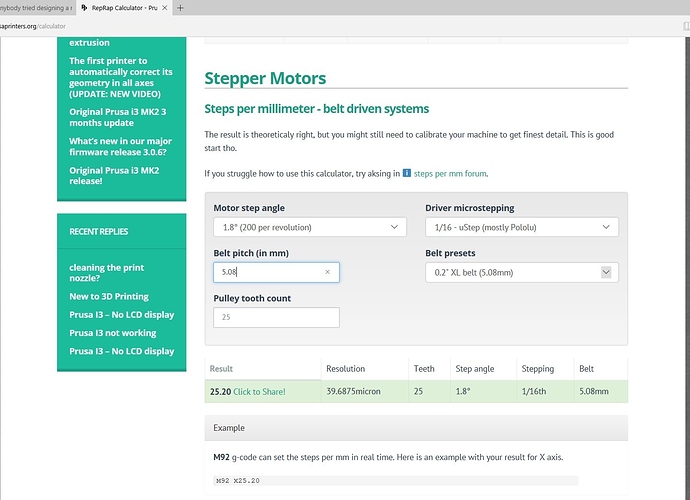This screenshot has height=500, width=690.
Task: Open 'What's new in our major firmware release'
Action: [x=120, y=147]
